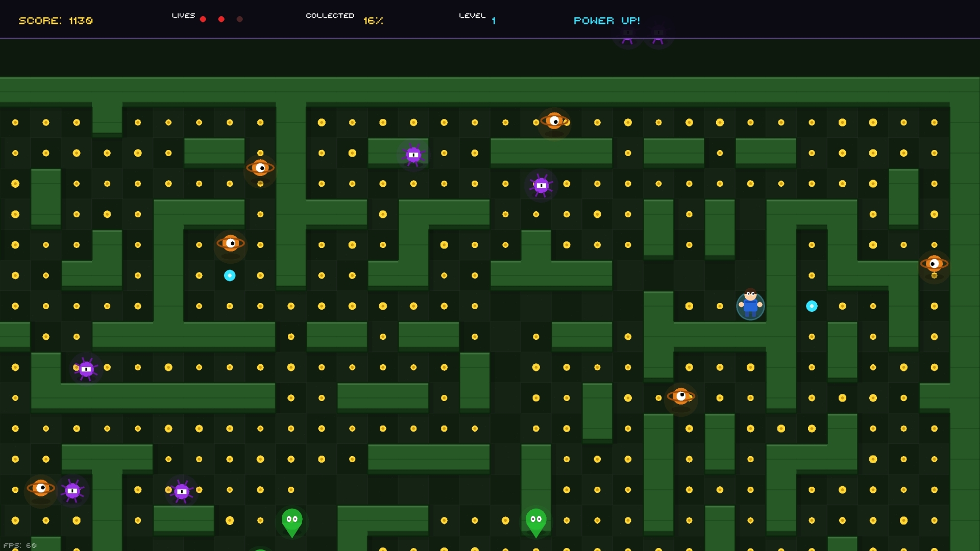Click the purple spiky enemy on left corridor

(x=86, y=368)
